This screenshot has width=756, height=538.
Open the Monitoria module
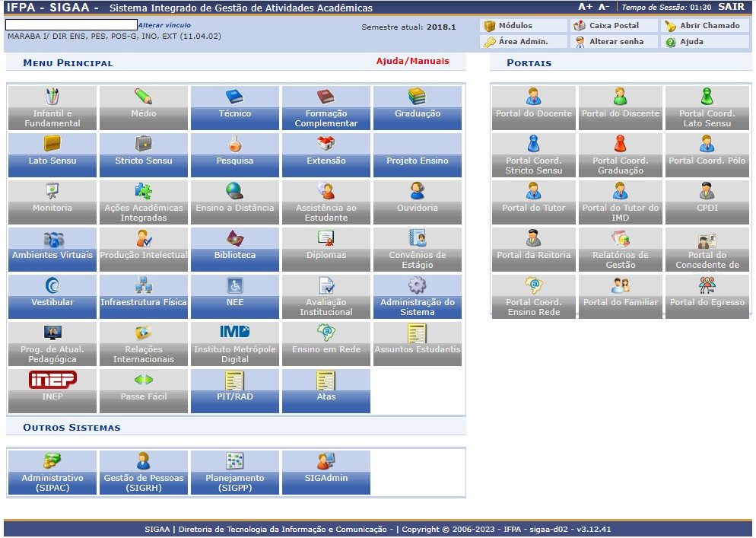pos(52,202)
